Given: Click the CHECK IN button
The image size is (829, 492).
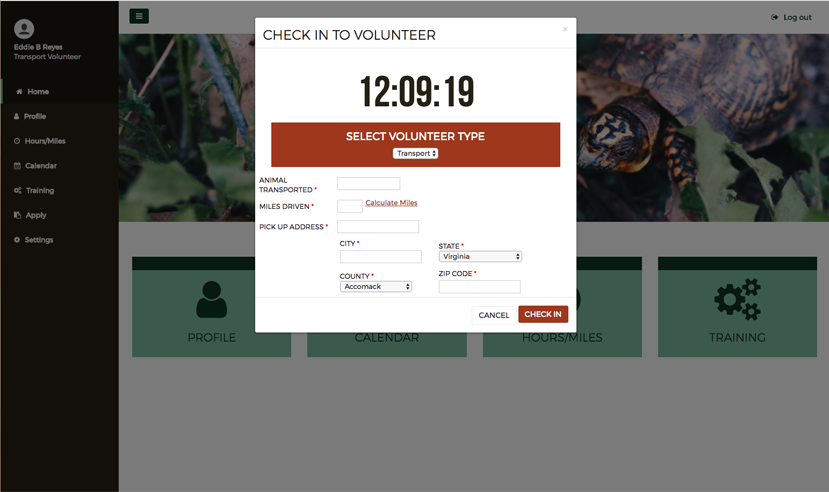Looking at the screenshot, I should (543, 314).
